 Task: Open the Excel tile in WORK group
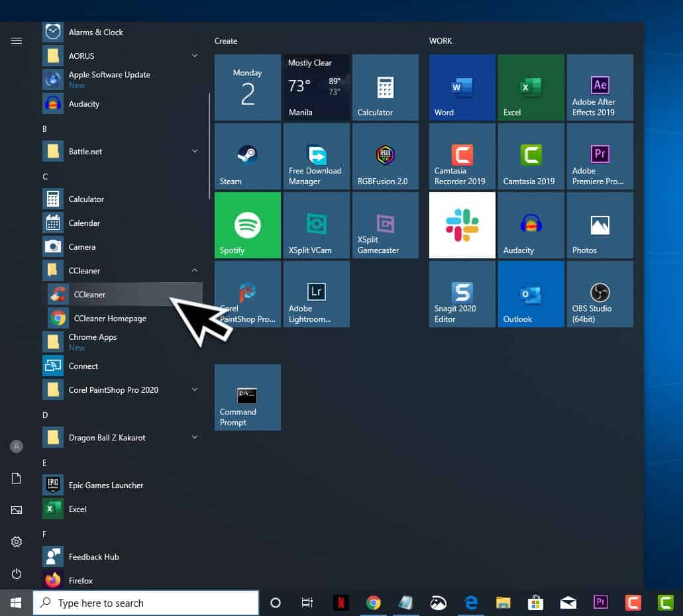[x=531, y=87]
